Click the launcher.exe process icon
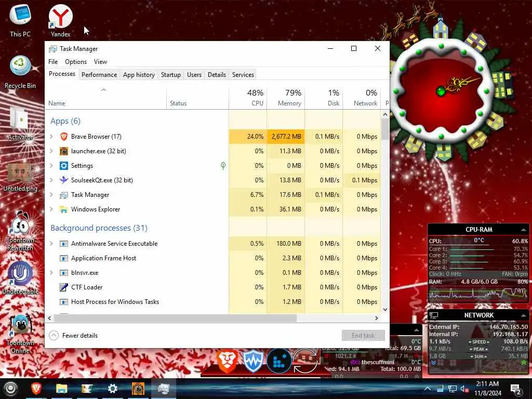 point(64,151)
